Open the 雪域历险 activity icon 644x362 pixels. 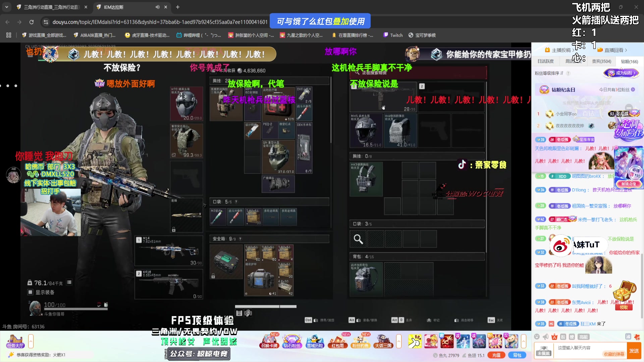point(315,341)
